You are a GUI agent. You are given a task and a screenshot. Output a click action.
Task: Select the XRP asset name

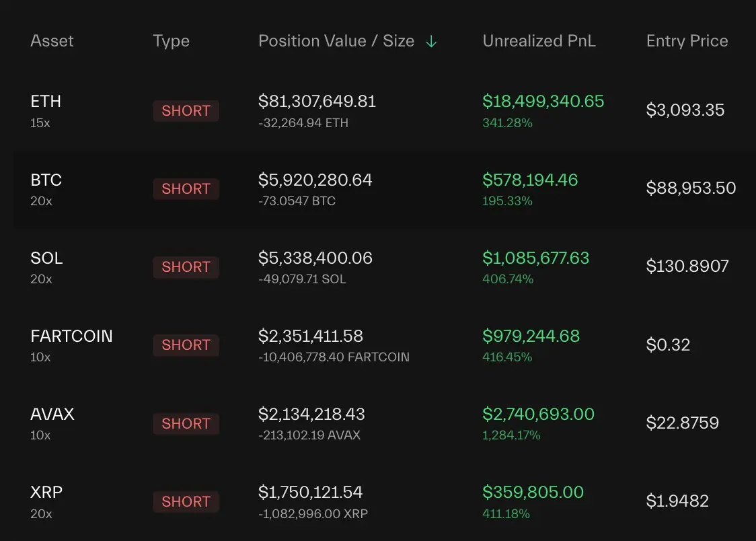(46, 493)
